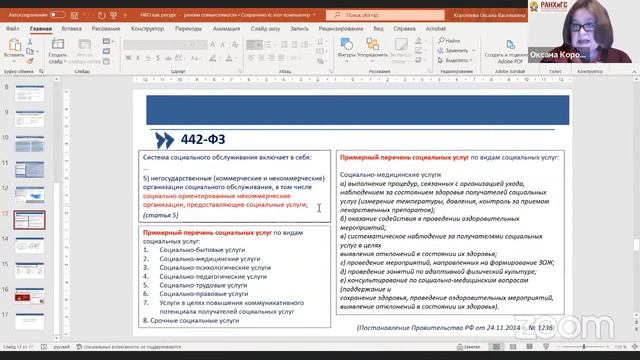Click the zoom slider in status bar
This screenshot has height=360, width=640.
(583, 347)
